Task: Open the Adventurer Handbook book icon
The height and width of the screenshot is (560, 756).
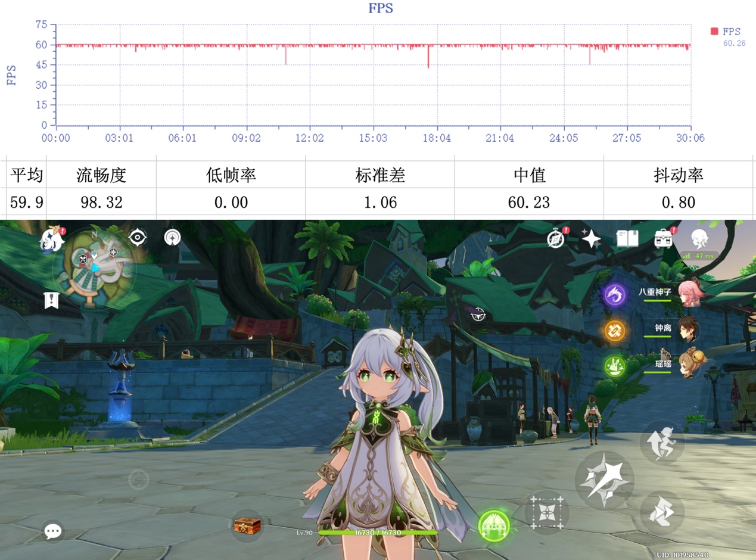Action: coord(627,239)
